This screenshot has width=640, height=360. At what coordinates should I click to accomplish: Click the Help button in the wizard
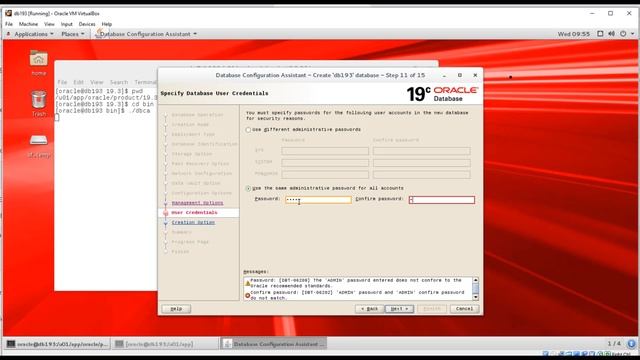click(x=176, y=309)
